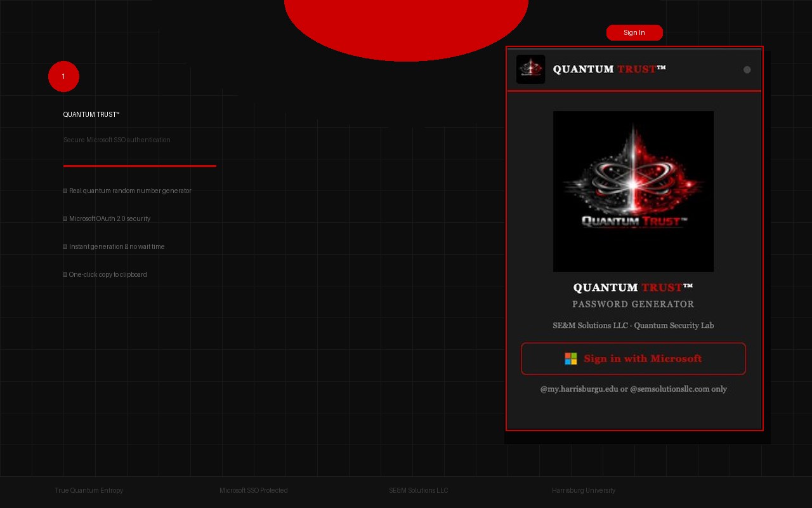812x508 pixels.
Task: Click One-click copy to clipboard item
Action: 105,274
